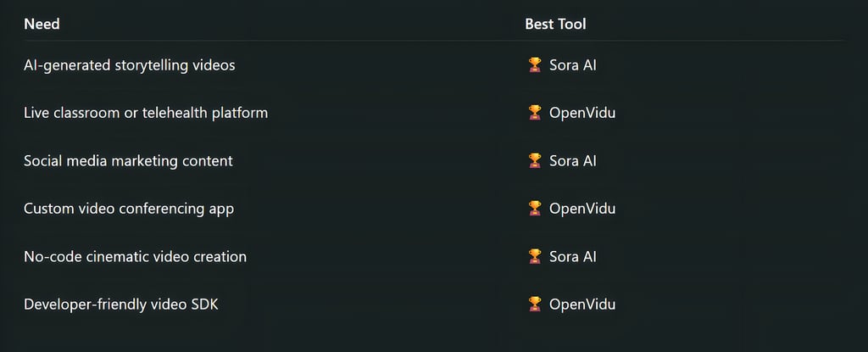Select Sora AI in cinematic video creation row
The height and width of the screenshot is (352, 868).
pos(573,257)
